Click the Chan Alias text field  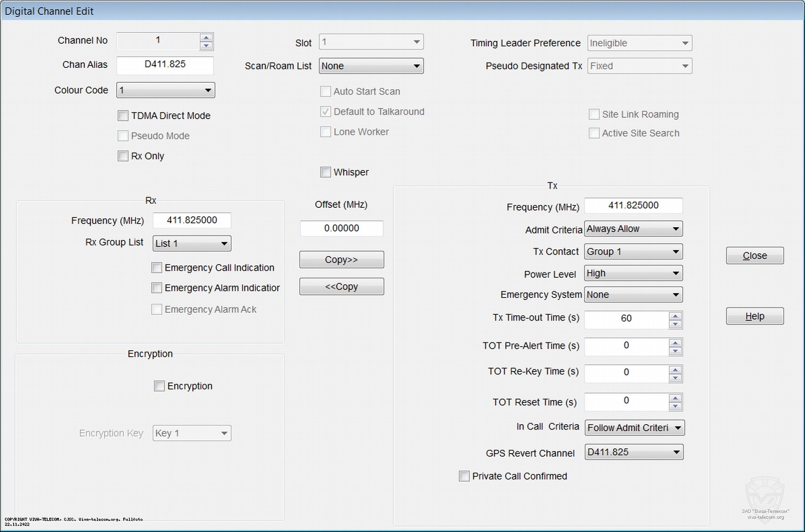coord(165,65)
